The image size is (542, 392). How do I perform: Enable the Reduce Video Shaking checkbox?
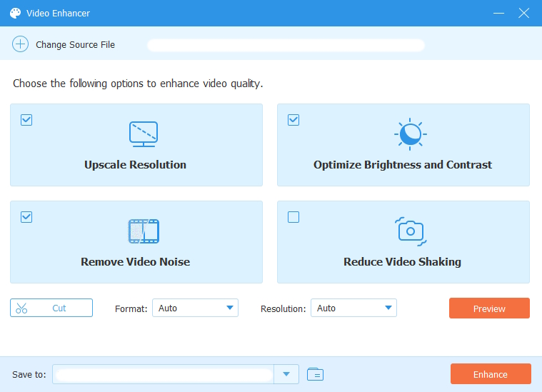293,217
